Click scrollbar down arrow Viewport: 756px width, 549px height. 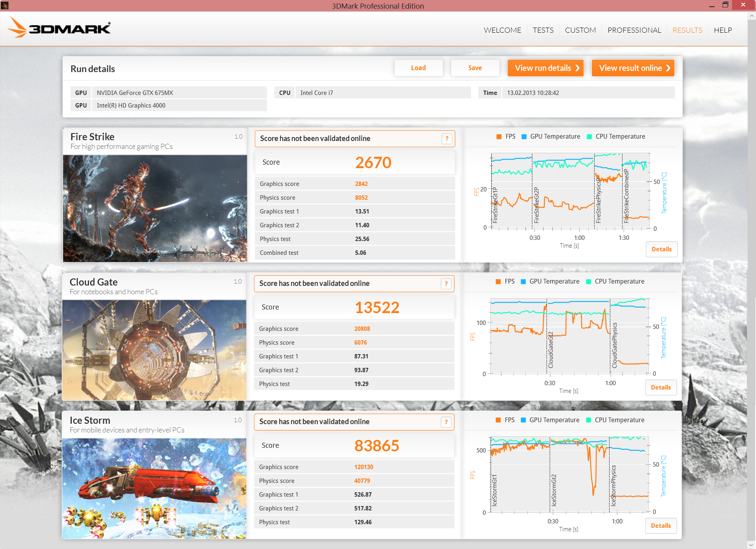coord(752,545)
